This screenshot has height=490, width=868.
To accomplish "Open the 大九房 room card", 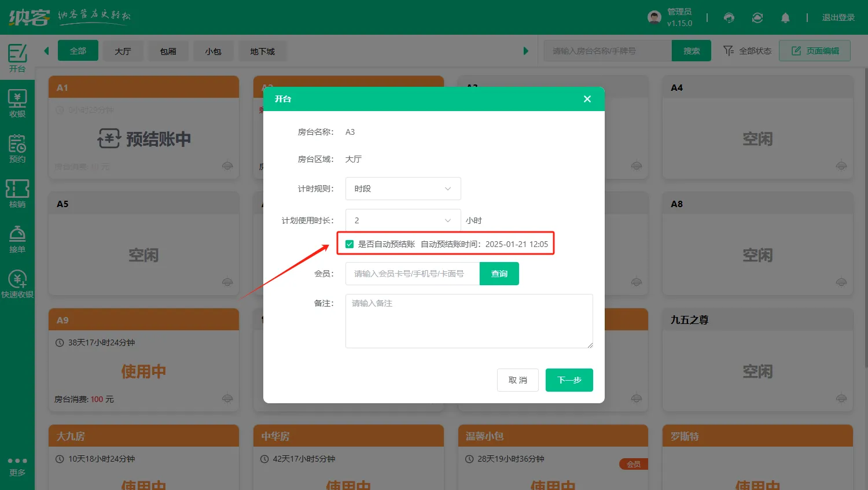I will point(144,457).
